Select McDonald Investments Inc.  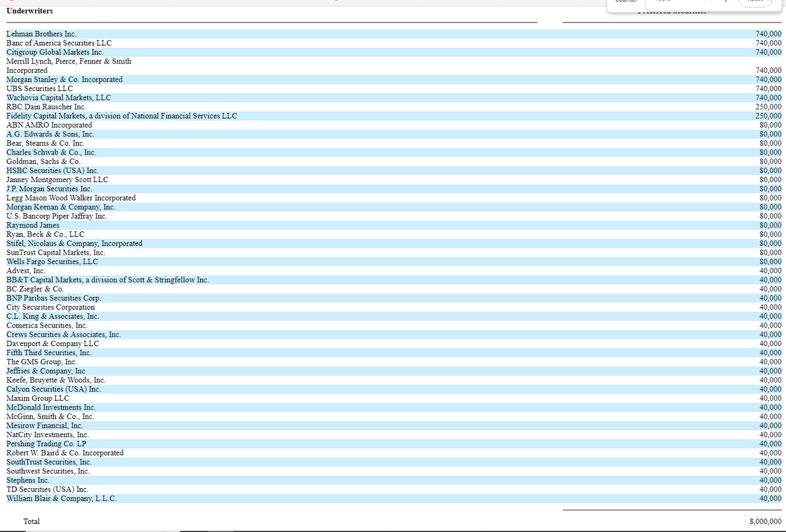(50, 408)
